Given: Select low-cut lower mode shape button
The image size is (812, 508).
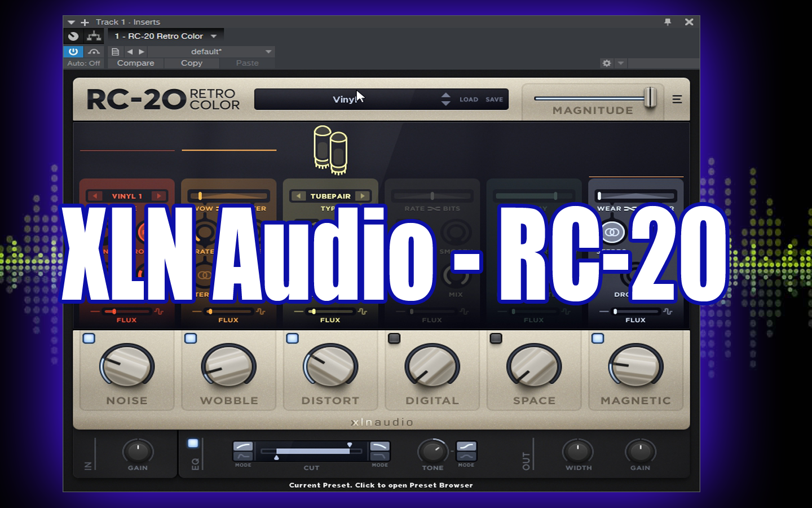Looking at the screenshot, I should (x=243, y=456).
